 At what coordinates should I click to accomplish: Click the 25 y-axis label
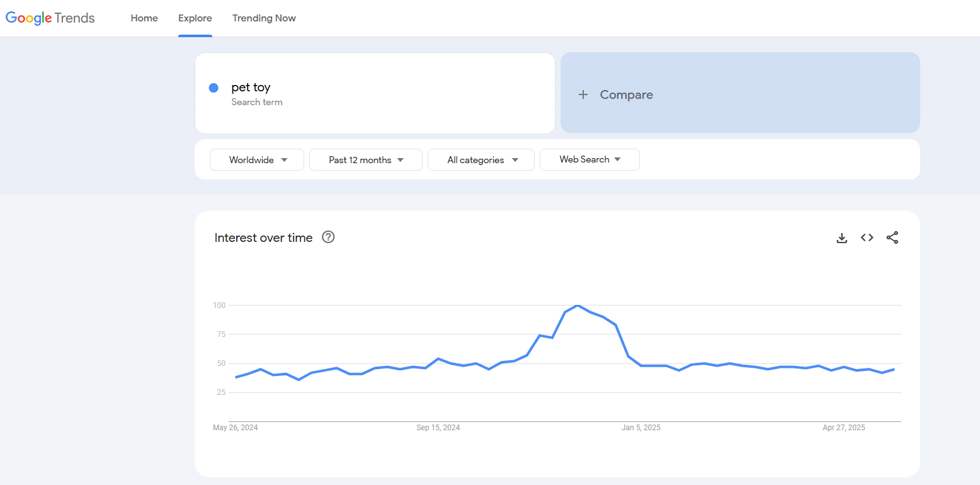(221, 392)
